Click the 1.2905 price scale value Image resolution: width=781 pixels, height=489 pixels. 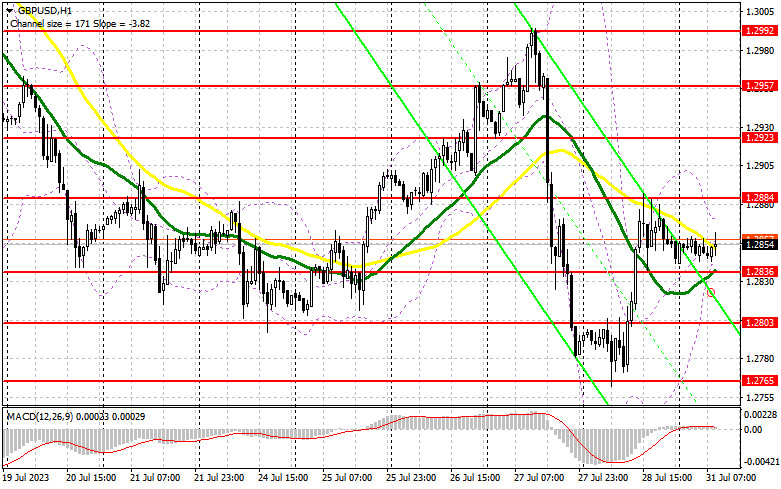pyautogui.click(x=758, y=165)
